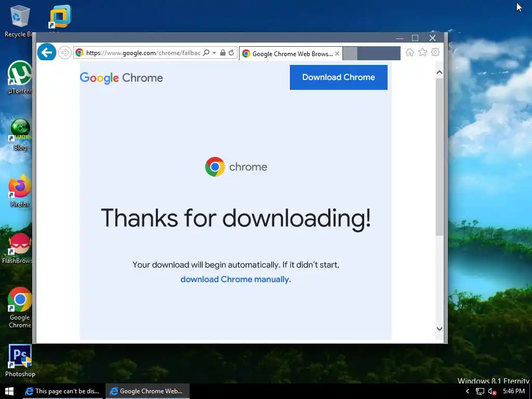Click the scrollbar up arrow
The image size is (532, 399).
click(440, 72)
